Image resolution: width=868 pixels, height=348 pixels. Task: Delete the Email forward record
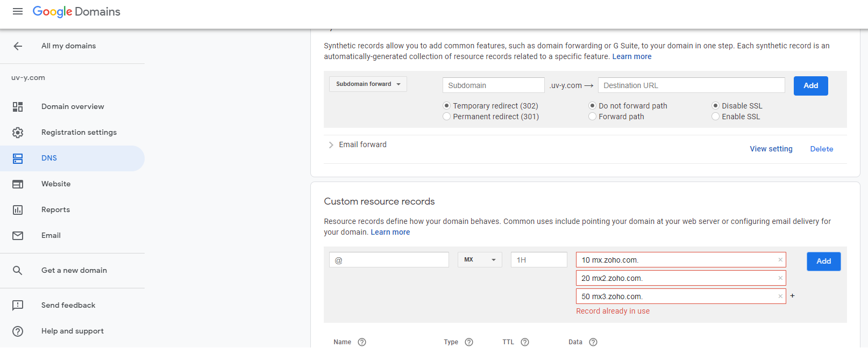click(822, 149)
